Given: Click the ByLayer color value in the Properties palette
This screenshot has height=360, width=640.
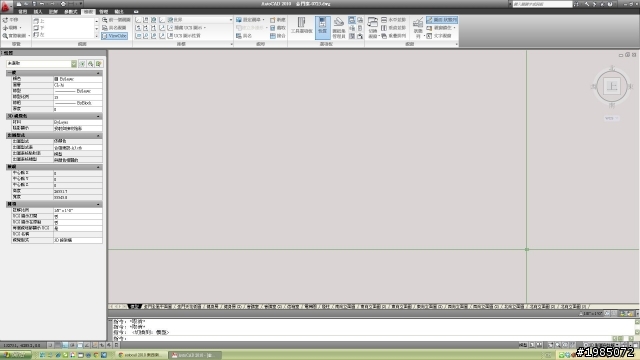Looking at the screenshot, I should [78, 79].
